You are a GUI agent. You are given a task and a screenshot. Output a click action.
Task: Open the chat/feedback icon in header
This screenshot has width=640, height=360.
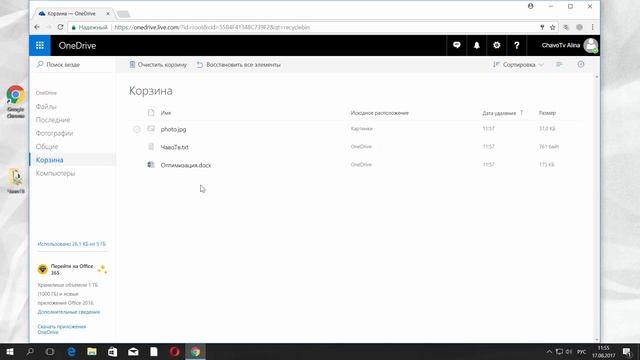[457, 45]
